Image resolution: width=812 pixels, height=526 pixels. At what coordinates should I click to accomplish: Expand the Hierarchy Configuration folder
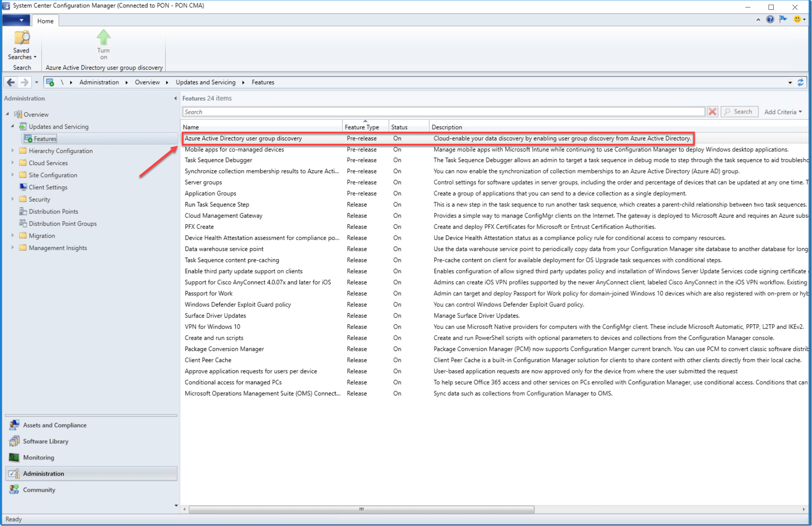click(12, 151)
